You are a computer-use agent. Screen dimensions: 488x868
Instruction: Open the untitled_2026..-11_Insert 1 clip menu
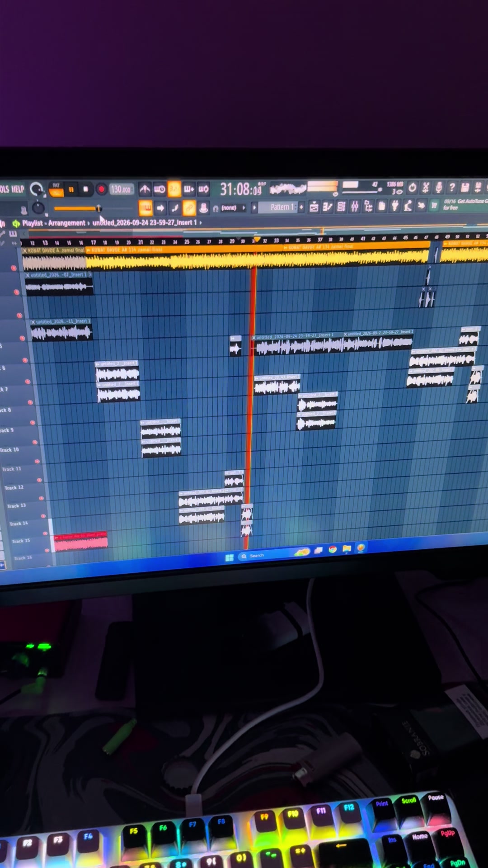coord(33,322)
